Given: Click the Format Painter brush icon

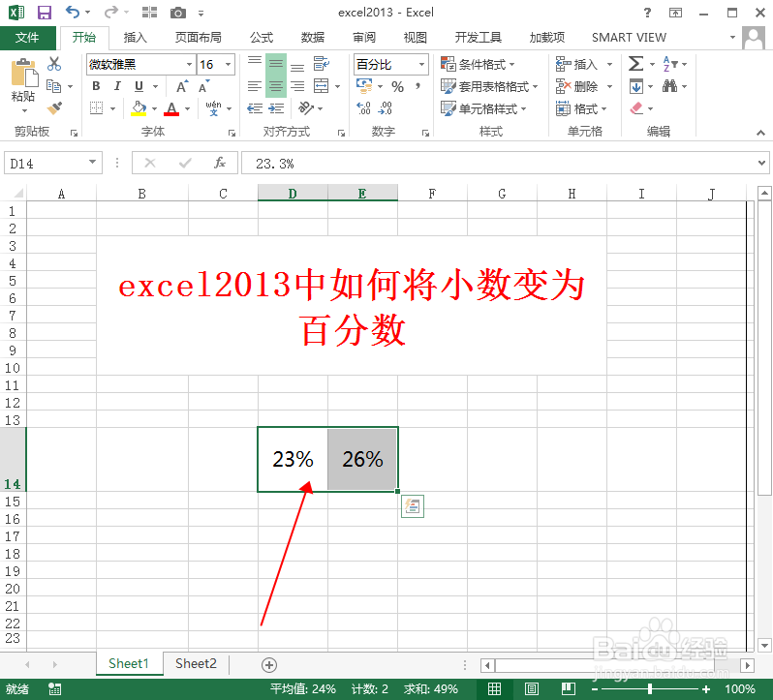Looking at the screenshot, I should click(x=54, y=107).
